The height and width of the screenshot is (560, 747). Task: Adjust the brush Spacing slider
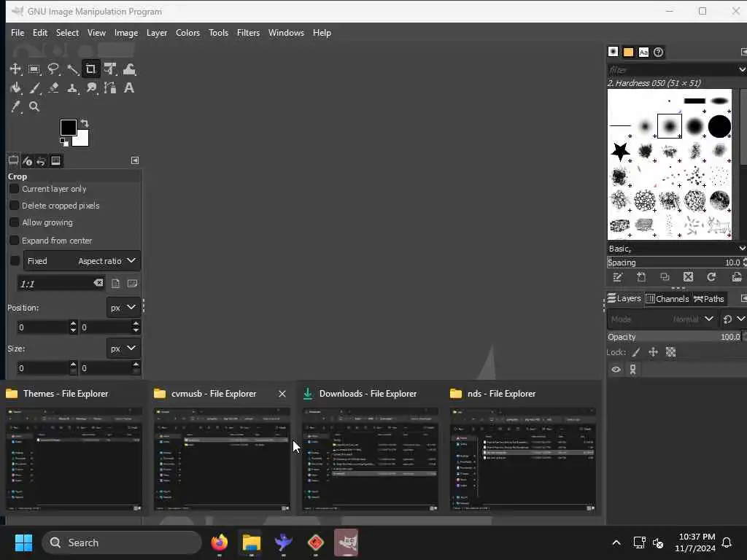pyautogui.click(x=673, y=262)
